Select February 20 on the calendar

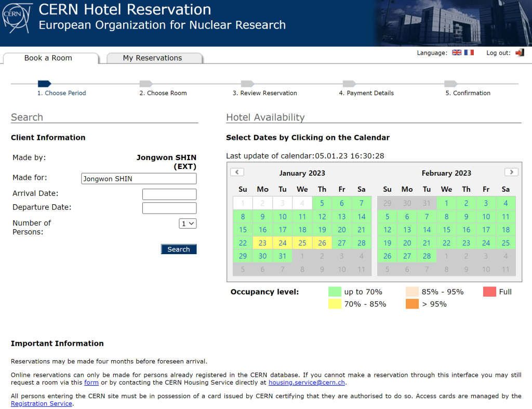pos(407,243)
